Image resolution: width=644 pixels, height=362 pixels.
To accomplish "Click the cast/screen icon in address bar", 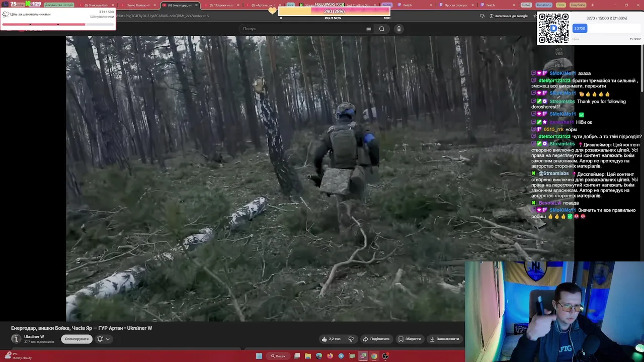I will pyautogui.click(x=482, y=16).
